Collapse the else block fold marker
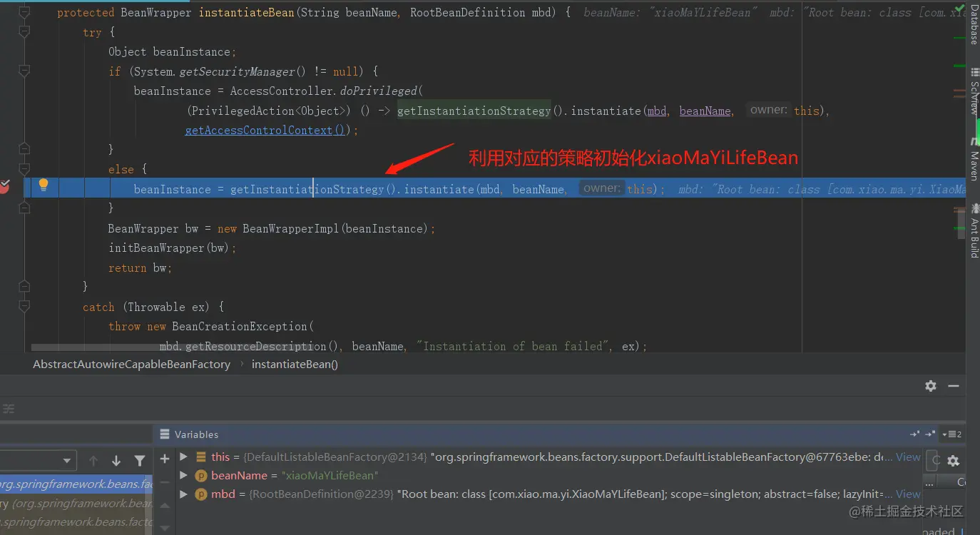This screenshot has width=980, height=535. [x=24, y=169]
